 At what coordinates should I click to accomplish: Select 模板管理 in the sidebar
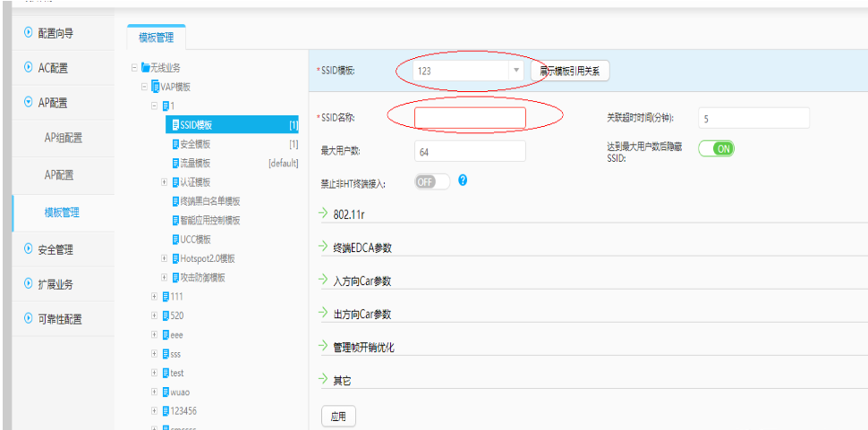[62, 212]
